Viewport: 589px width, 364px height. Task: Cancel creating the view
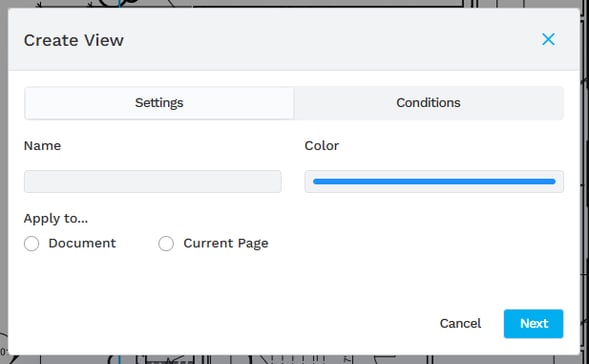460,323
